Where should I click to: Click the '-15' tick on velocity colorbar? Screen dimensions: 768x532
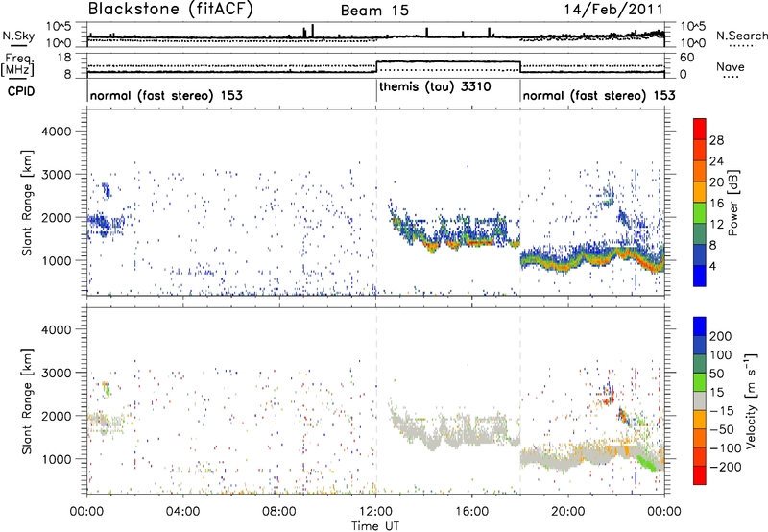pos(722,411)
